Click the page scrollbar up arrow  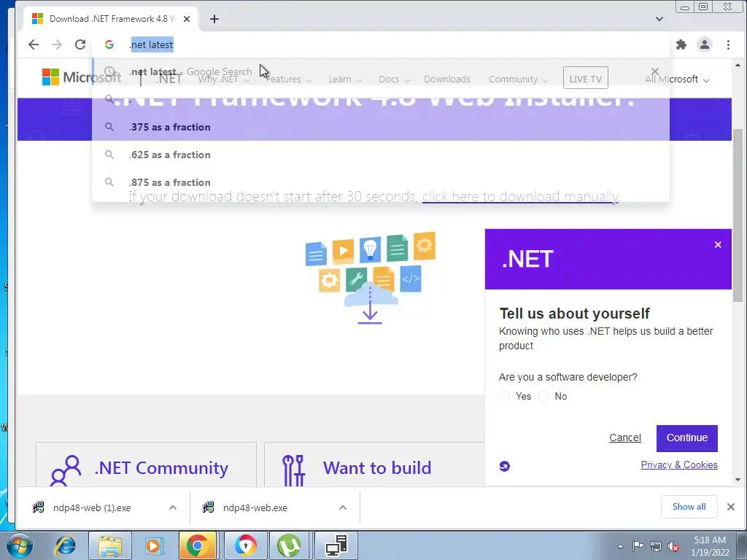[738, 64]
